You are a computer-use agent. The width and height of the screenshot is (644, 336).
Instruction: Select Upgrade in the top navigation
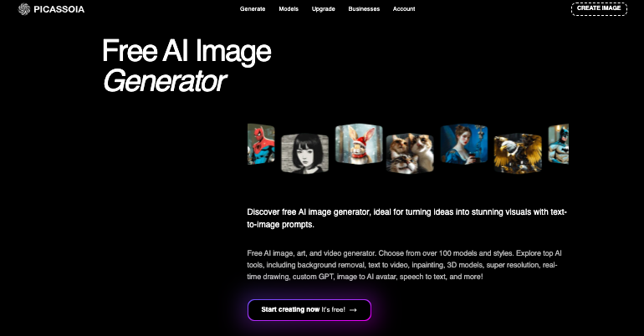pos(323,9)
